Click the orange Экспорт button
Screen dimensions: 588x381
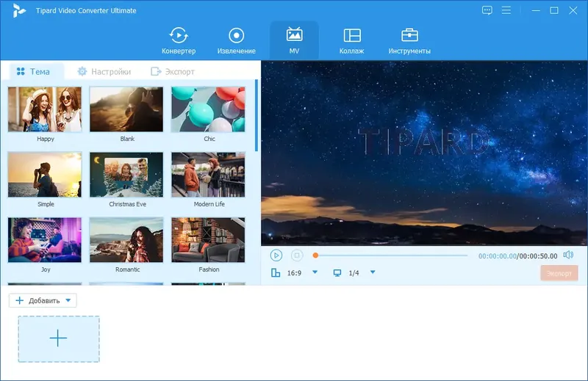559,273
